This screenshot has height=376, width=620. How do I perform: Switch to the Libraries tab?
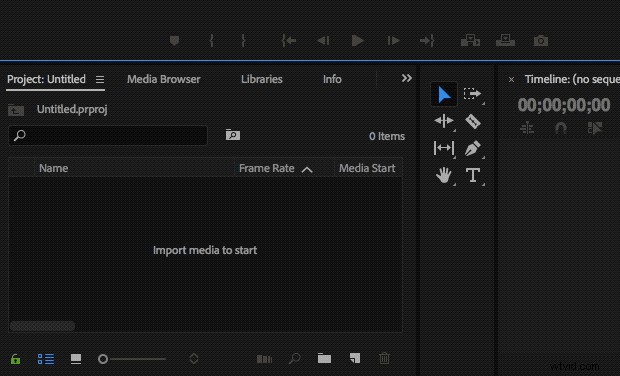[x=262, y=79]
